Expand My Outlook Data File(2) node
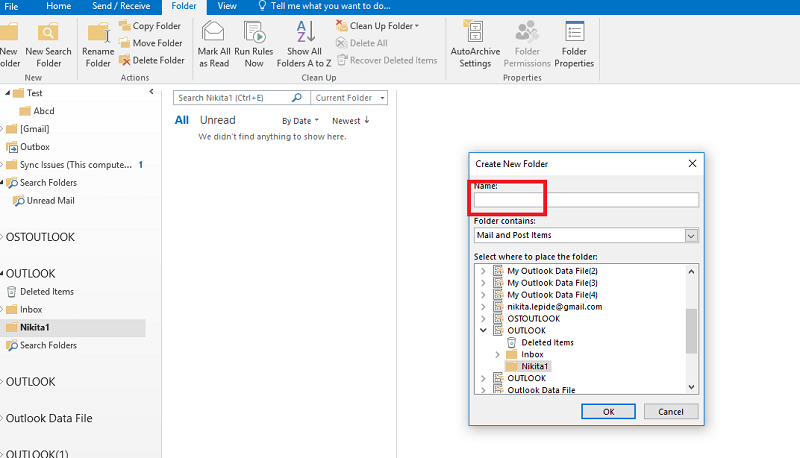This screenshot has height=458, width=800. click(483, 271)
